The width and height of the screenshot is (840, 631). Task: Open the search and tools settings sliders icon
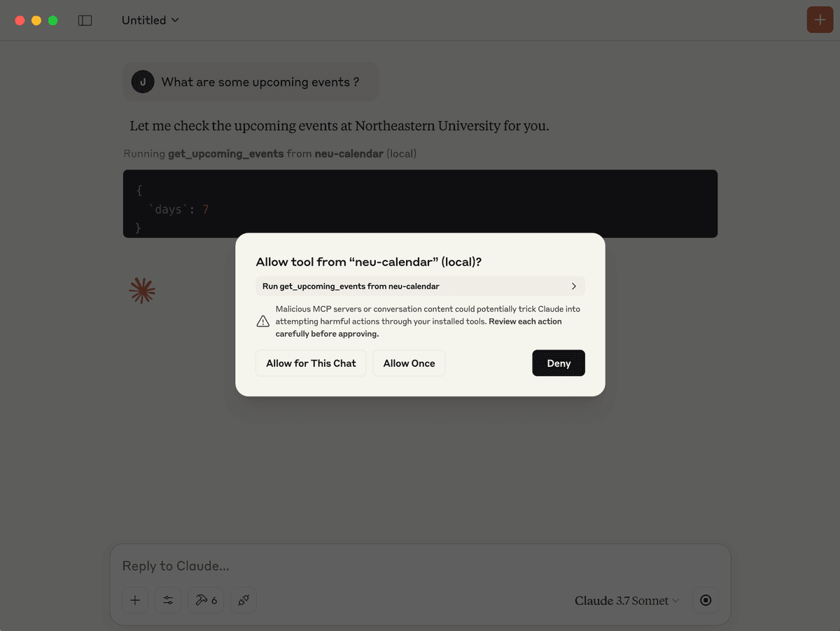(x=168, y=600)
